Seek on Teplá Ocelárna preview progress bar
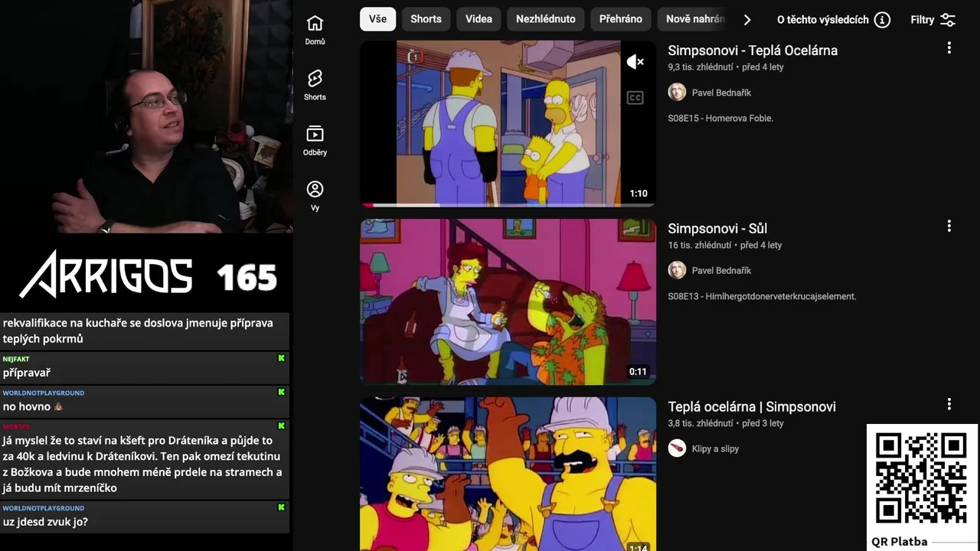The image size is (980, 551). point(508,205)
